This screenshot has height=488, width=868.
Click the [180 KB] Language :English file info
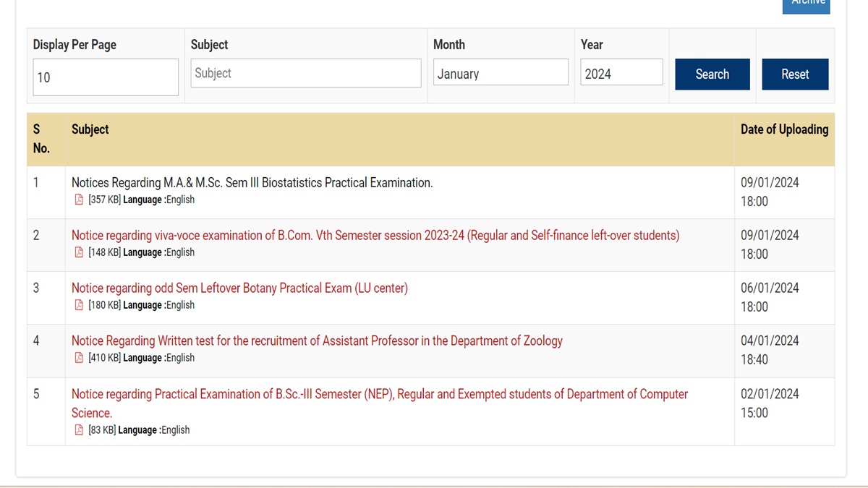click(x=141, y=305)
